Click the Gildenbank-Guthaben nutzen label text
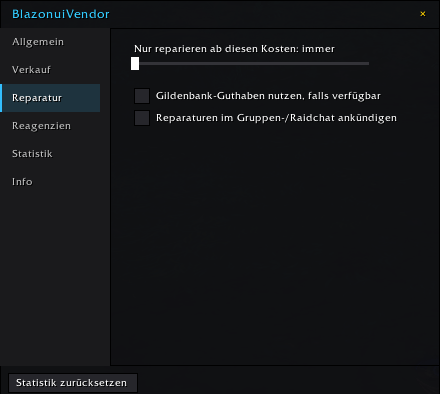Screen dimensions: 440x394 (268, 96)
